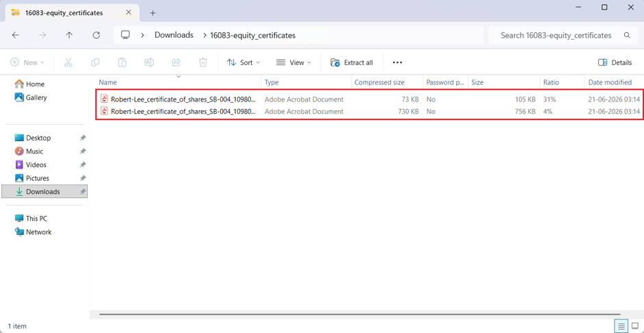Viewport: 644px width, 333px height.
Task: Go up one folder level
Action: point(69,35)
